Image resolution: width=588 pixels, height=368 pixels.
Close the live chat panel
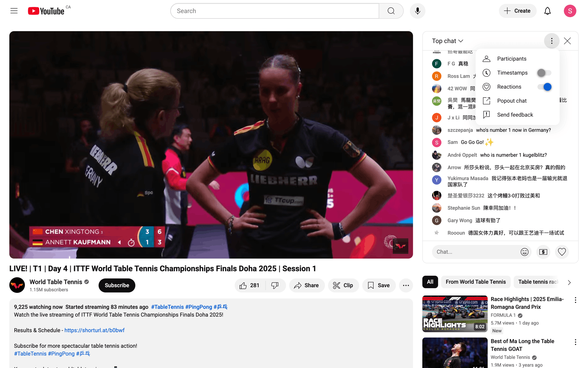tap(567, 41)
